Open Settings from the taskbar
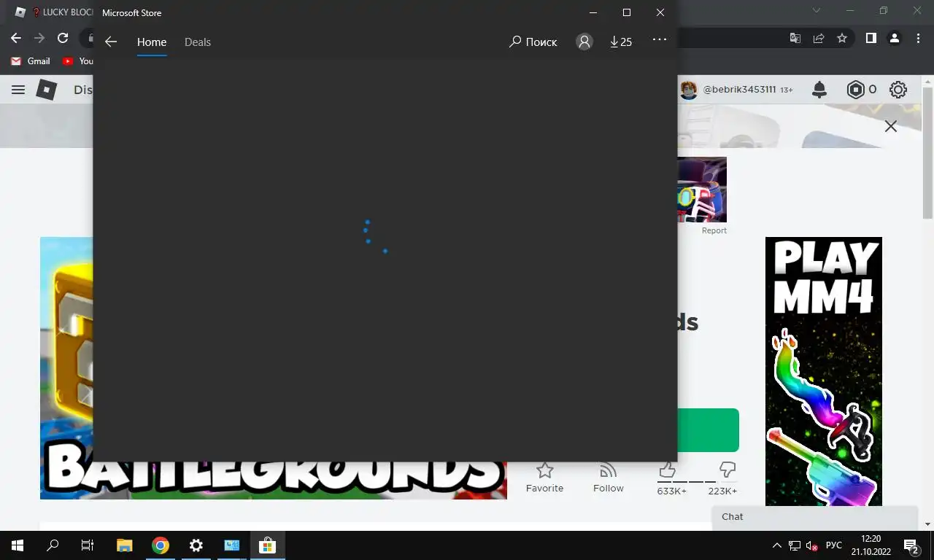The image size is (934, 560). (x=196, y=545)
